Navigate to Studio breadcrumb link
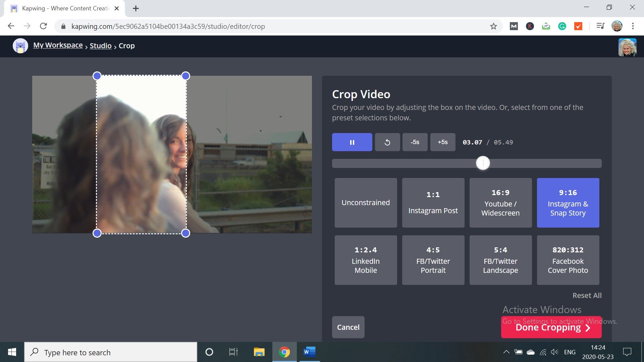Screen dimensions: 644x362 (x=100, y=46)
